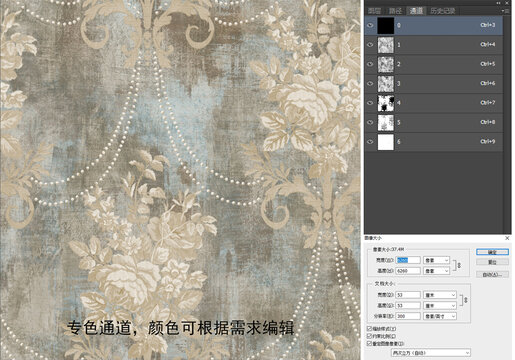515x360 pixels.
Task: Click the document size chain link icon
Action: (x=466, y=300)
